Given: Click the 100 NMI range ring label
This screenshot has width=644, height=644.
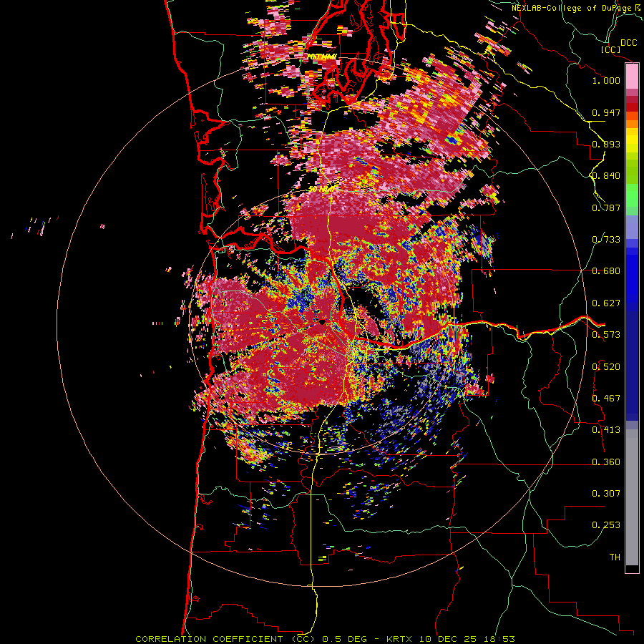Looking at the screenshot, I should [321, 57].
